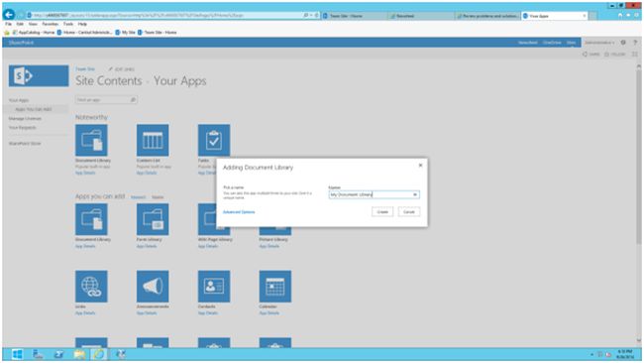This screenshot has width=644, height=363.
Task: Open the Help menu
Action: coord(82,24)
